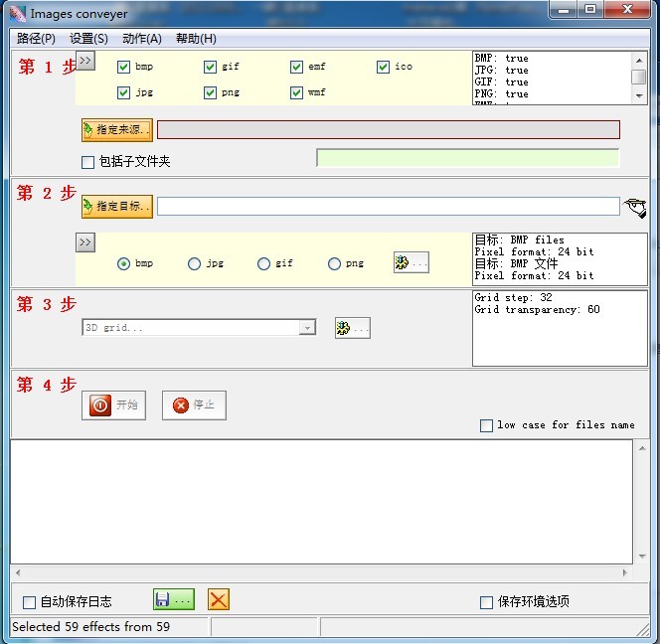Click the target path input field
The height and width of the screenshot is (644, 660).
click(x=388, y=206)
